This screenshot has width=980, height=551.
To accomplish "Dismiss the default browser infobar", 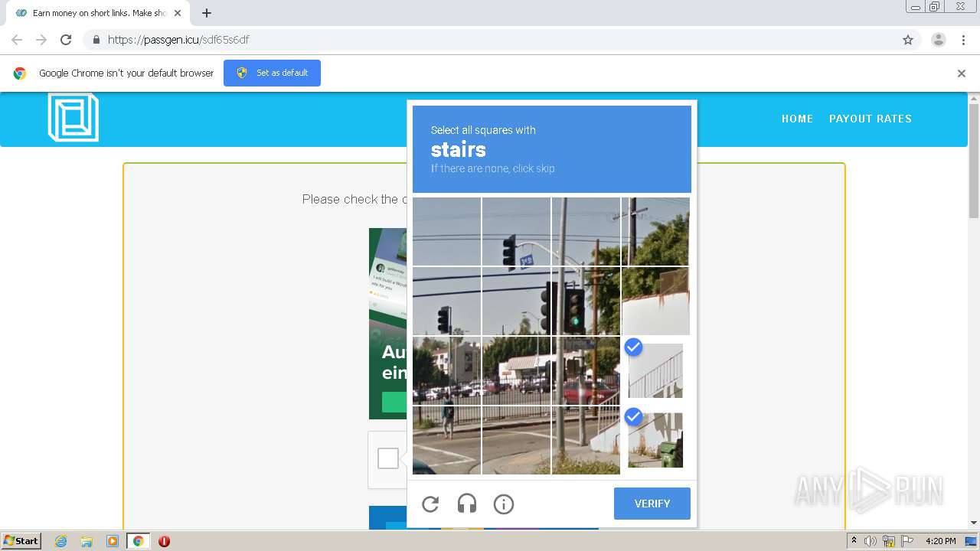I will 962,73.
